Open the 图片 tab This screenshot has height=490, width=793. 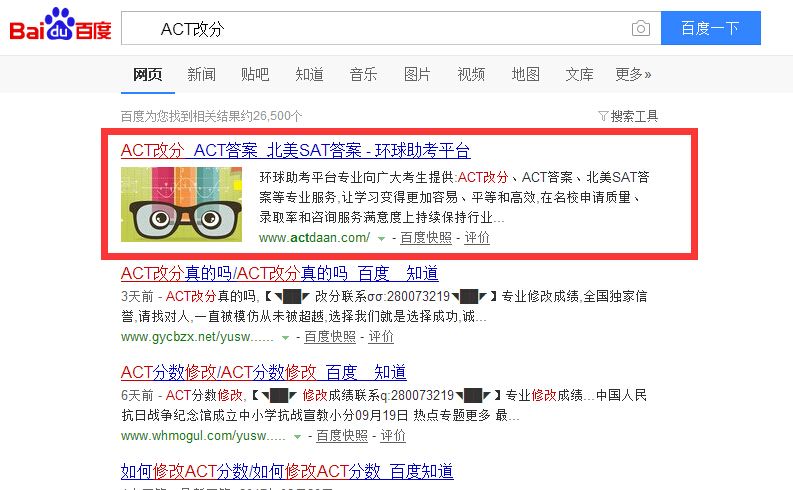[x=417, y=74]
